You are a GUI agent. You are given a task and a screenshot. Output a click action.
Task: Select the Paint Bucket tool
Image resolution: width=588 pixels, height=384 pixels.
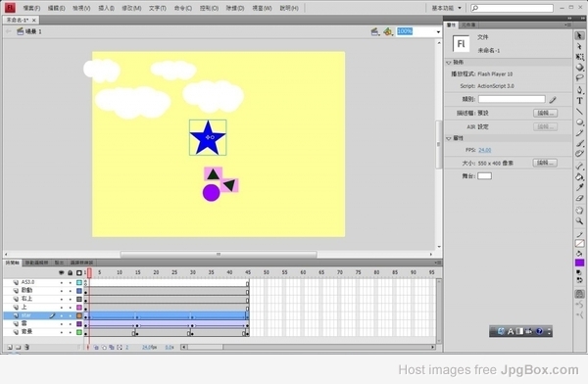coord(579,176)
